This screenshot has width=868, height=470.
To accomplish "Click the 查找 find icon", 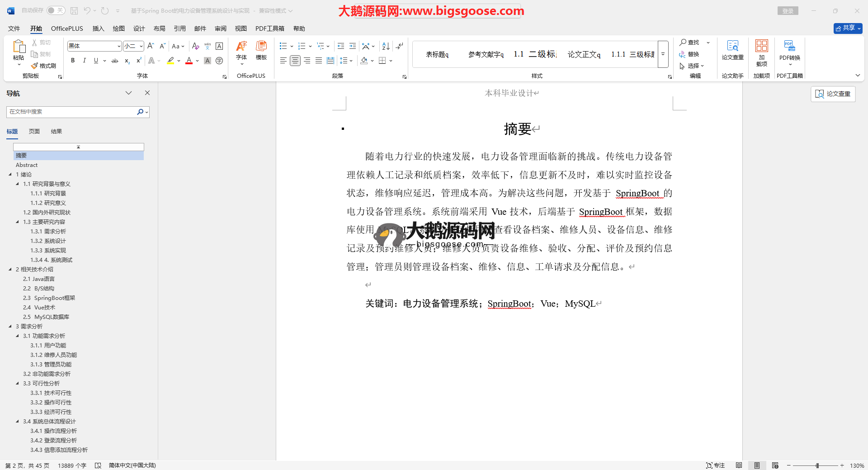I will 689,43.
